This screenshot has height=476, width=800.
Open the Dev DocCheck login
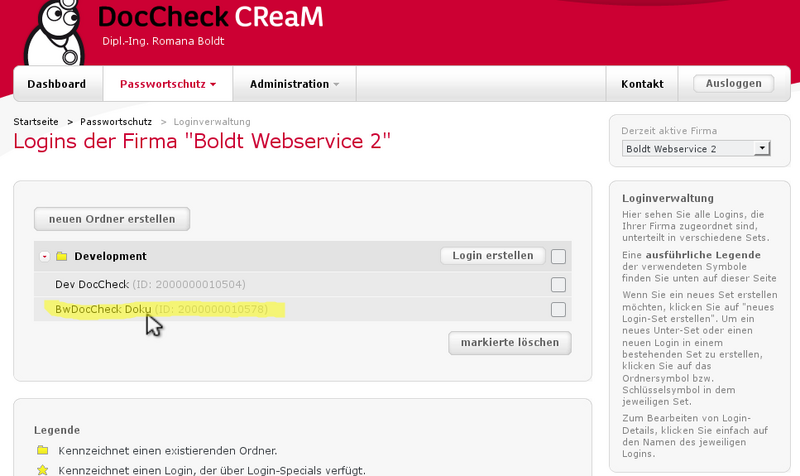pos(92,284)
